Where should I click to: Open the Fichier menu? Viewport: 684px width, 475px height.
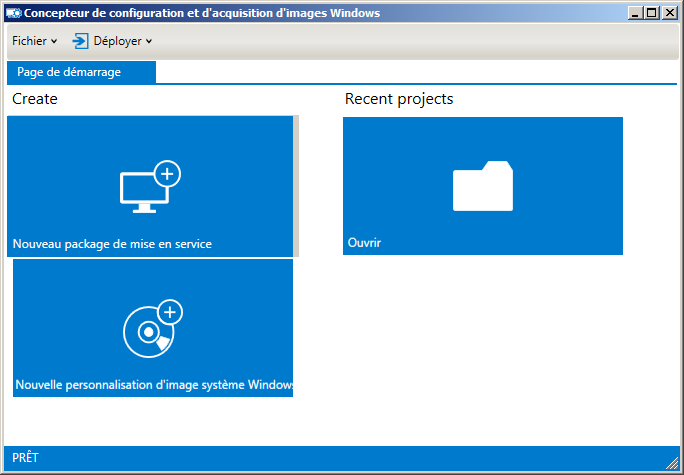click(34, 41)
